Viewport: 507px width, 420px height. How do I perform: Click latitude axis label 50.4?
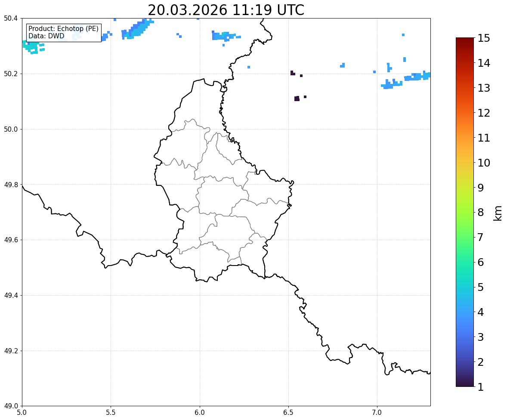pos(11,19)
